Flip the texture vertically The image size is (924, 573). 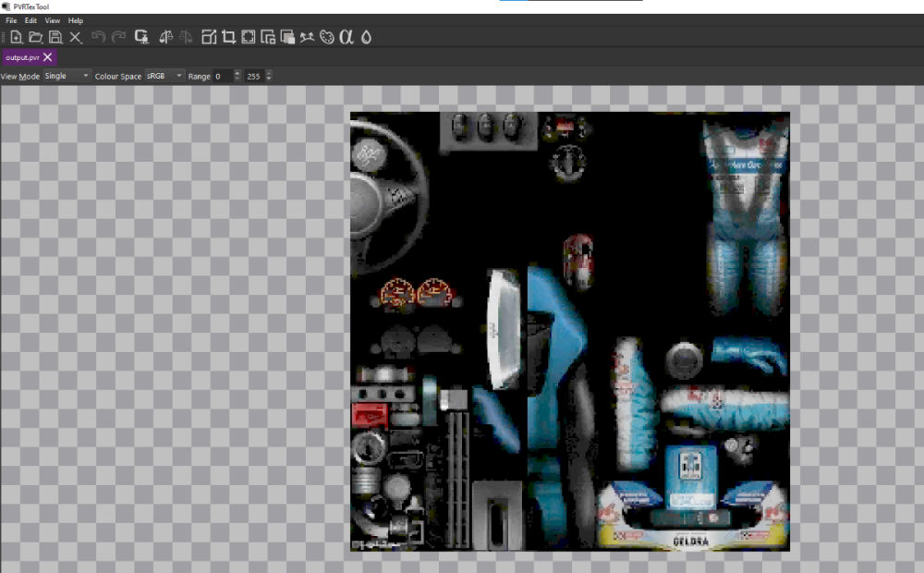click(x=185, y=37)
